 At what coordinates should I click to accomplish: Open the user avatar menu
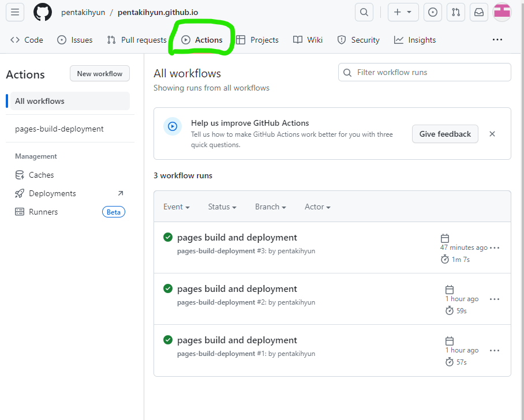point(502,12)
